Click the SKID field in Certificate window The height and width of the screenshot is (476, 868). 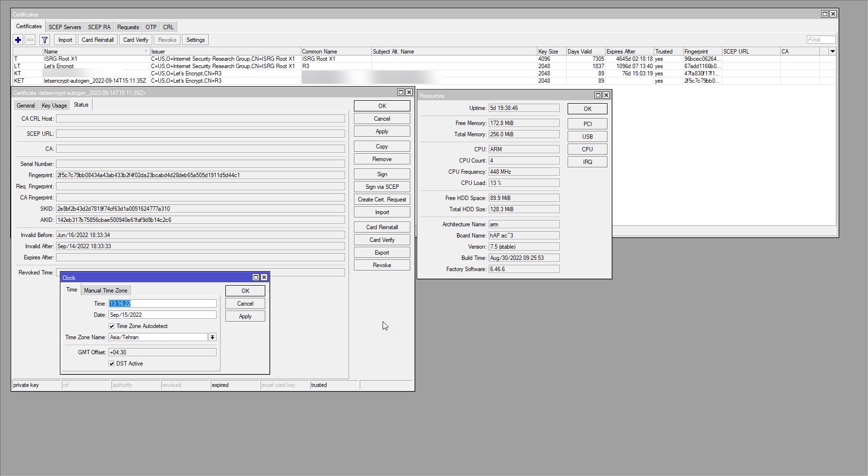click(201, 209)
